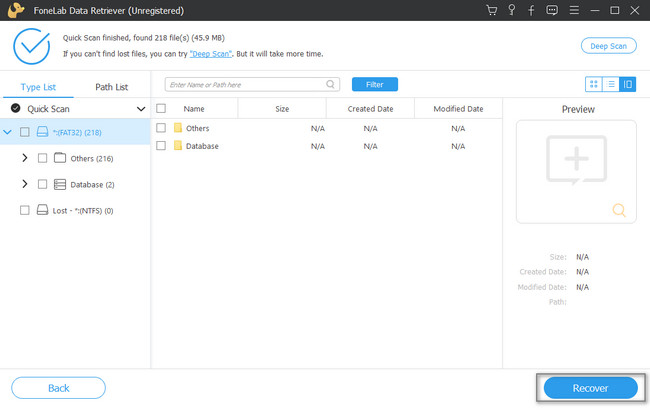Select the "Database (2)" tree label

(x=92, y=184)
